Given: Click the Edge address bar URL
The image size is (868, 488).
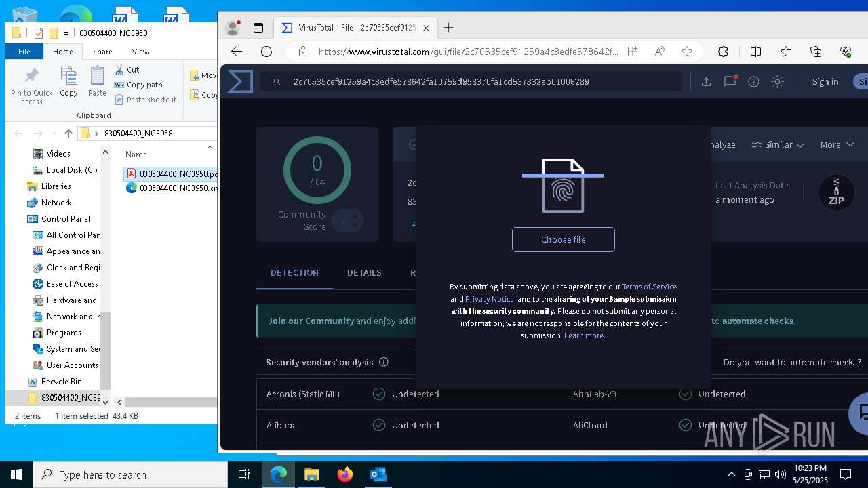Looking at the screenshot, I should (x=468, y=52).
